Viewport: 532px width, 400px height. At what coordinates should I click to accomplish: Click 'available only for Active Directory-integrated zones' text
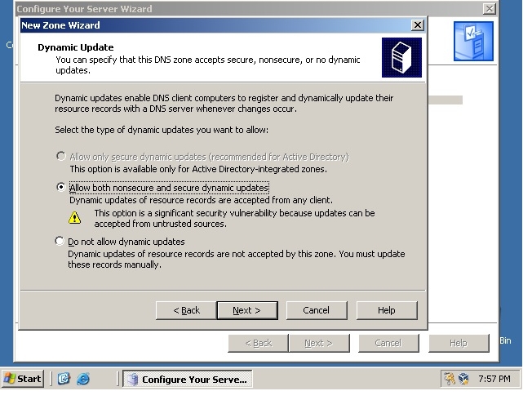click(x=198, y=169)
